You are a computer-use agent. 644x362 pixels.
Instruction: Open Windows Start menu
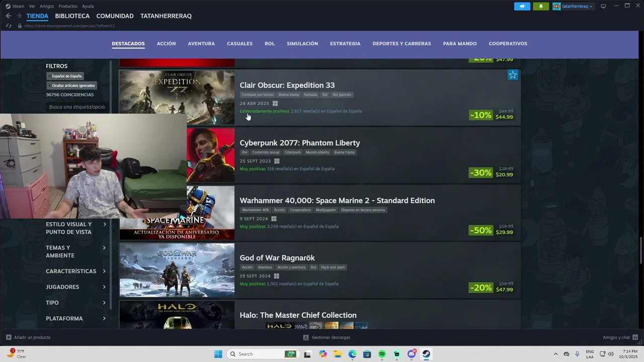point(218,354)
